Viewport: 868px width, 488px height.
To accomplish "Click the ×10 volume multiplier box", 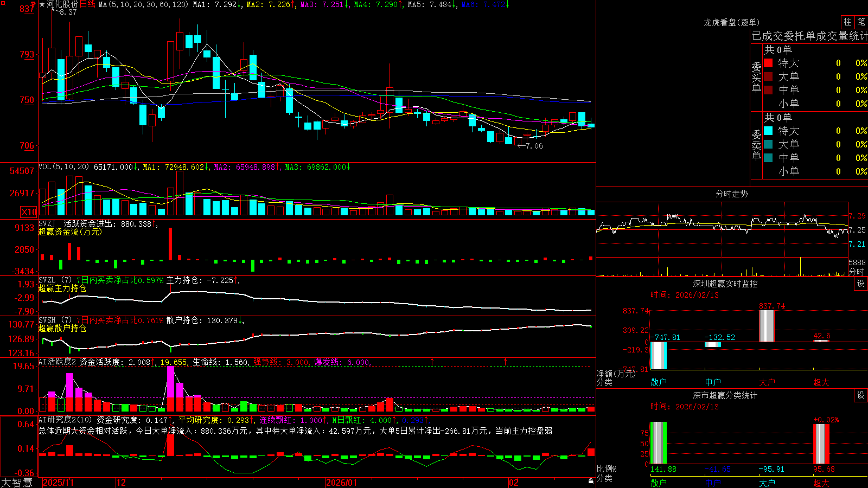I will pos(29,212).
